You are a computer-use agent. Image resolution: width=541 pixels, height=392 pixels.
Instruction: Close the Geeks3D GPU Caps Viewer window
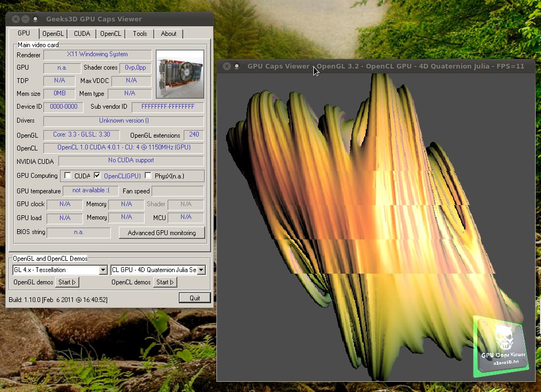point(16,19)
